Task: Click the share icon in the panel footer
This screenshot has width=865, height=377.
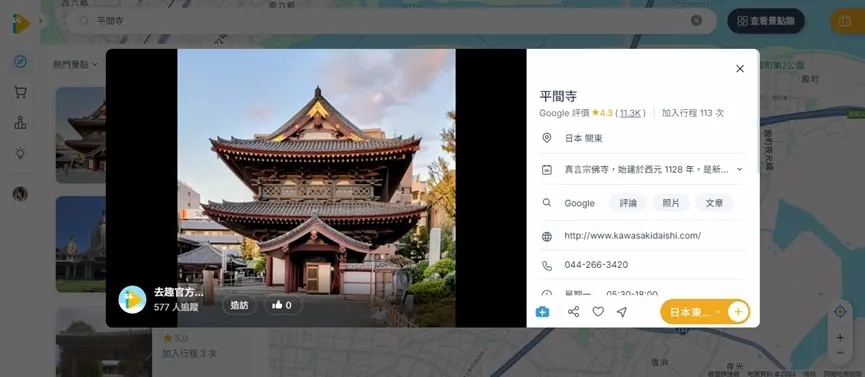Action: pyautogui.click(x=574, y=312)
